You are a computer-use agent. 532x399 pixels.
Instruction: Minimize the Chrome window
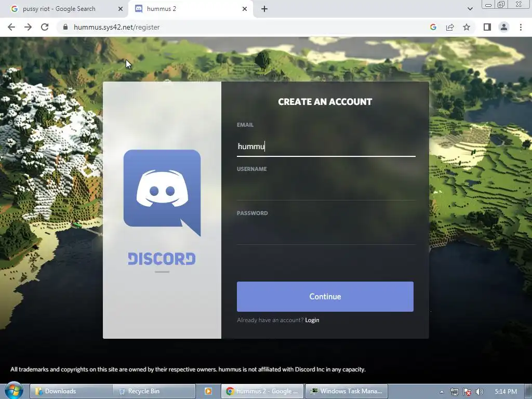click(x=488, y=4)
